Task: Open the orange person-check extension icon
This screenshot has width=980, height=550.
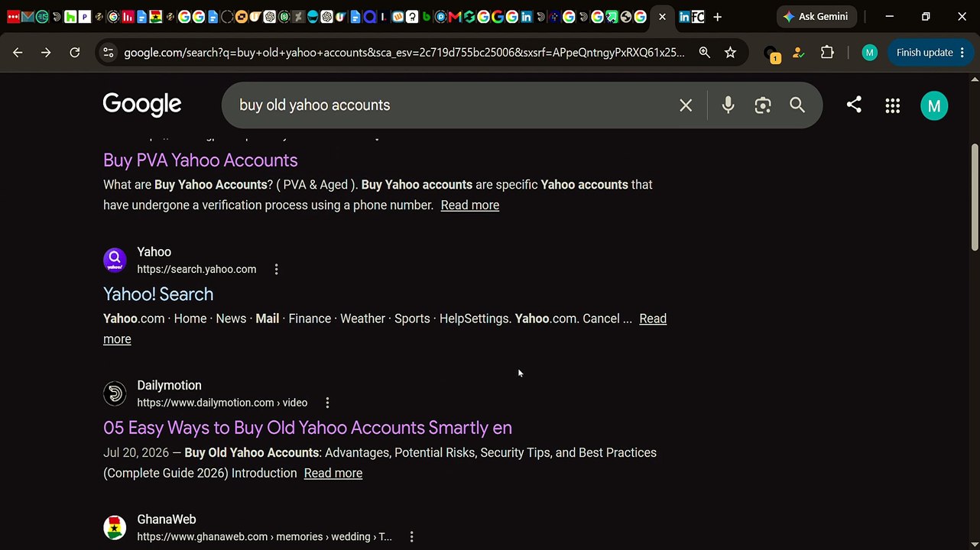Action: 798,53
